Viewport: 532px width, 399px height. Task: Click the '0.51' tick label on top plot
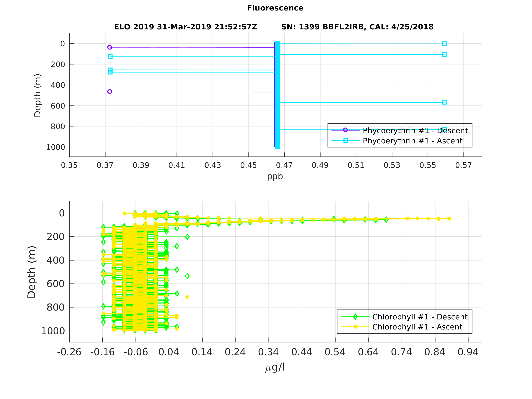coord(356,166)
